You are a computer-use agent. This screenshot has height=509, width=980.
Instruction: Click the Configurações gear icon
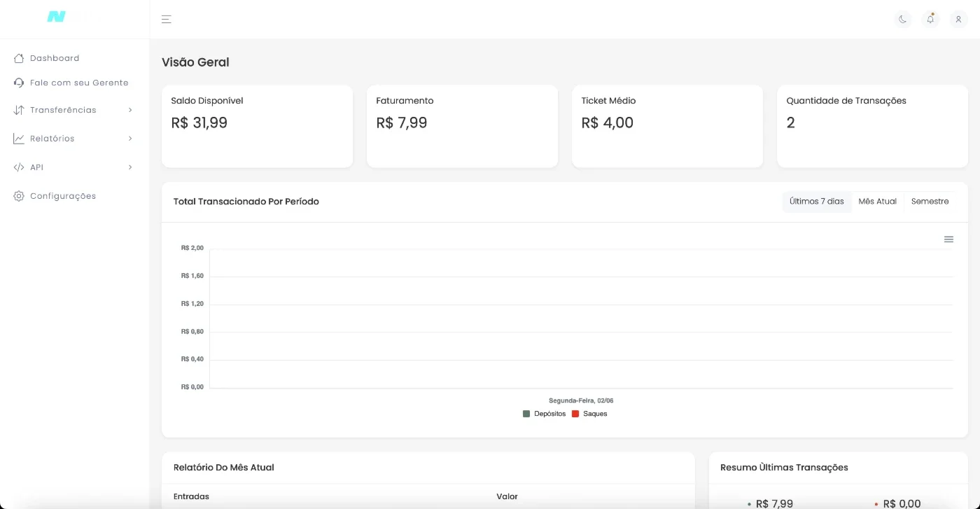[19, 196]
